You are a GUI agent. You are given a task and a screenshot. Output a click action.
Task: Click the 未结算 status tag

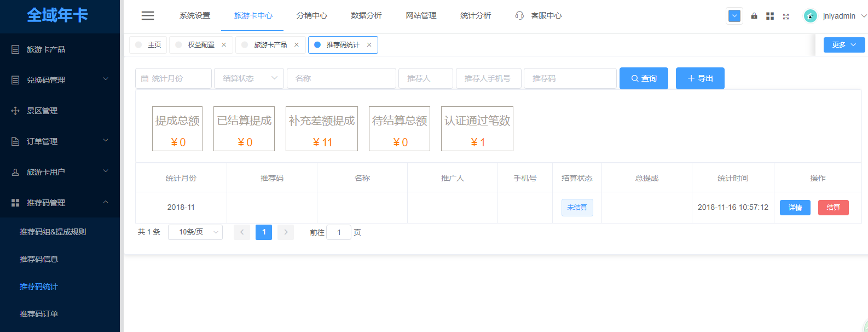pyautogui.click(x=577, y=208)
